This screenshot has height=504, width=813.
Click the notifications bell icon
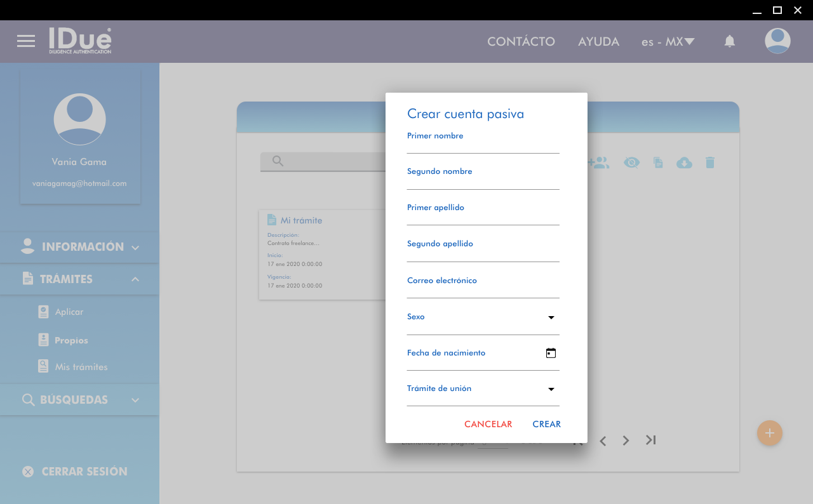click(x=730, y=41)
